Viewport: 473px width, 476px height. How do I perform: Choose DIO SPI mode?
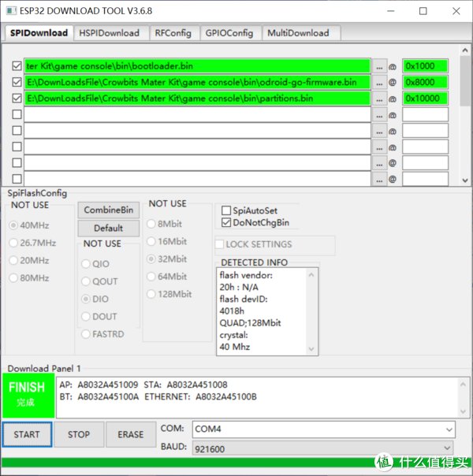pos(86,299)
